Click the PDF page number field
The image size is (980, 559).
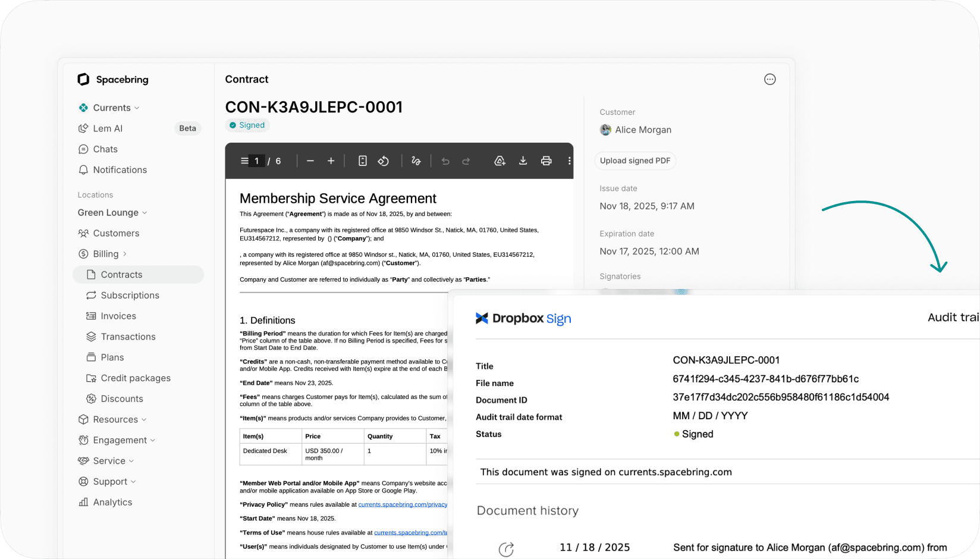pos(257,161)
